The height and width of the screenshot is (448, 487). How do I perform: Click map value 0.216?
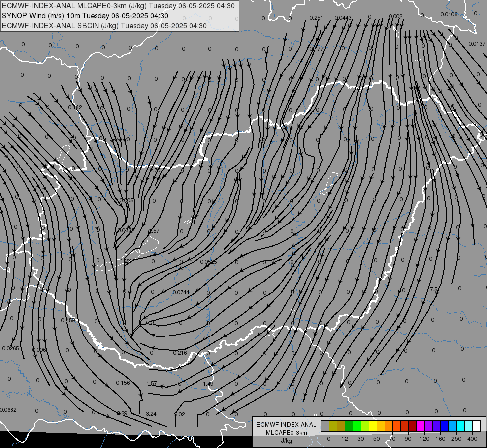180,353
